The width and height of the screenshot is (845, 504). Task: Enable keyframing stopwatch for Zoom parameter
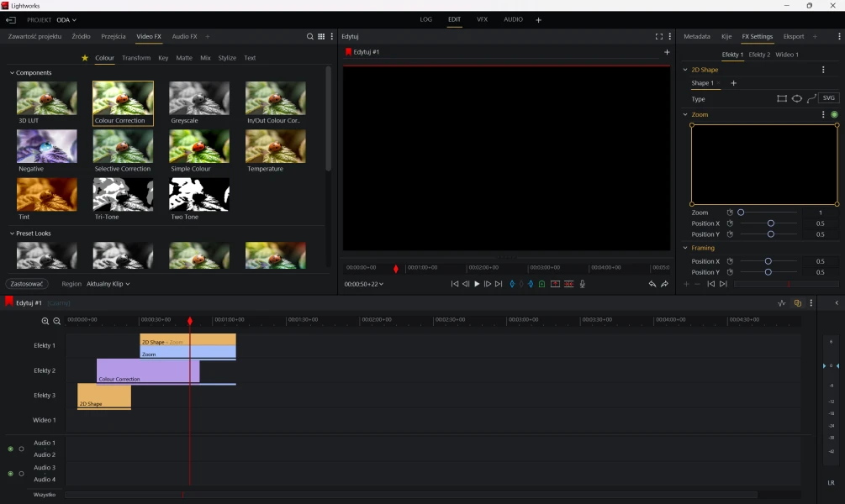coord(730,213)
